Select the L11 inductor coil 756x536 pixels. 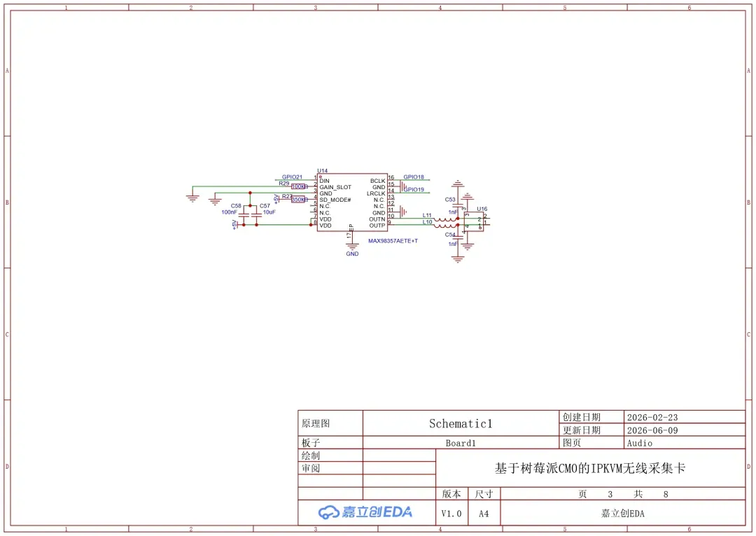[x=444, y=219]
